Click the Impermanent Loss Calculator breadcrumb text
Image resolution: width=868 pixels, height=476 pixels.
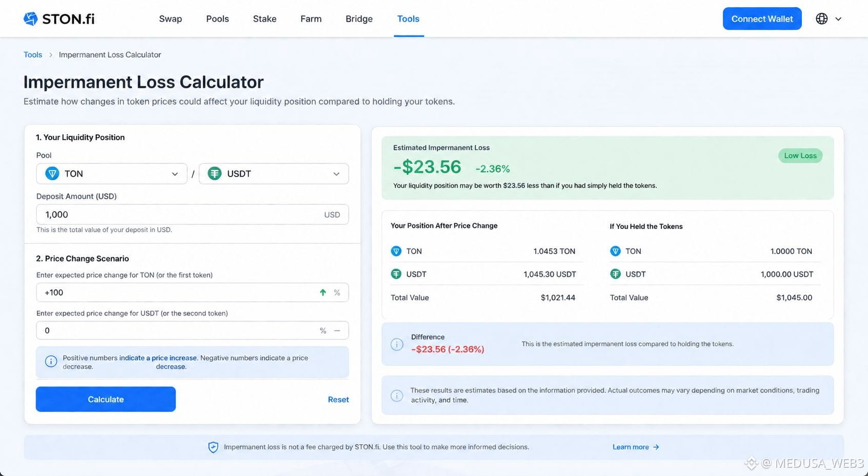(110, 55)
